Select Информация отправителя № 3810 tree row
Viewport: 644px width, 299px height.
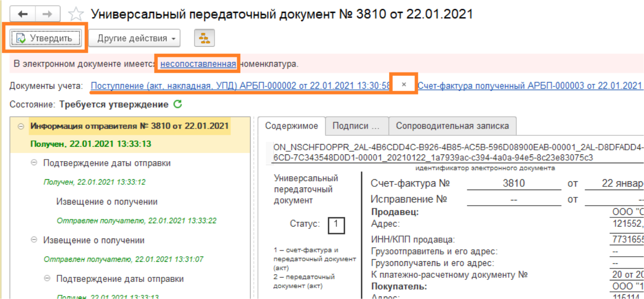[129, 126]
